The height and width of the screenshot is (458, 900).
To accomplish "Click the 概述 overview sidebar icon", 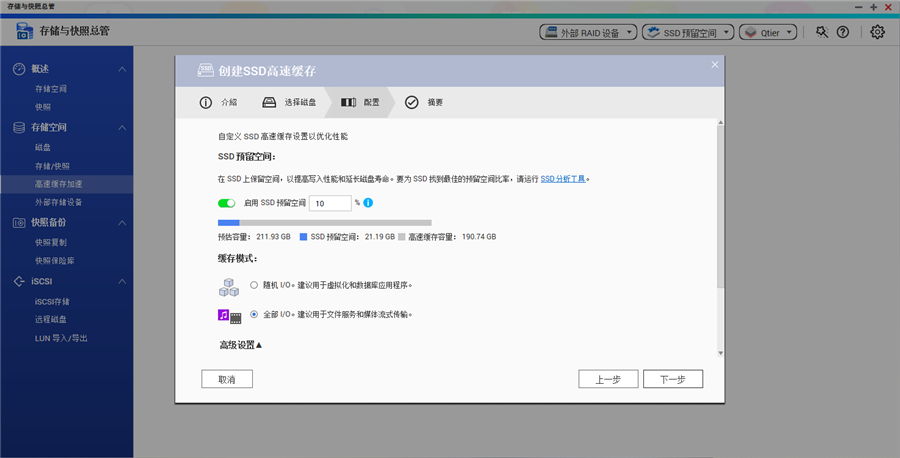I will click(x=18, y=69).
